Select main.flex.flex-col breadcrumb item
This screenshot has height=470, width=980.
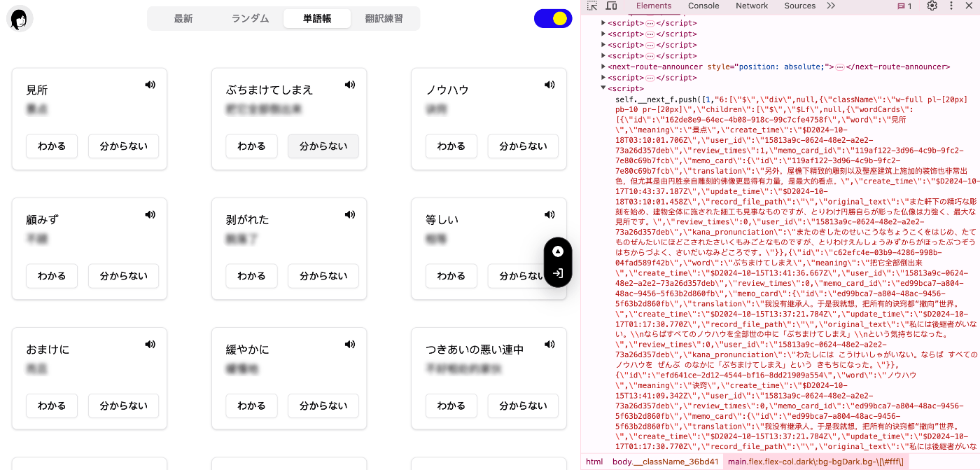(x=816, y=462)
